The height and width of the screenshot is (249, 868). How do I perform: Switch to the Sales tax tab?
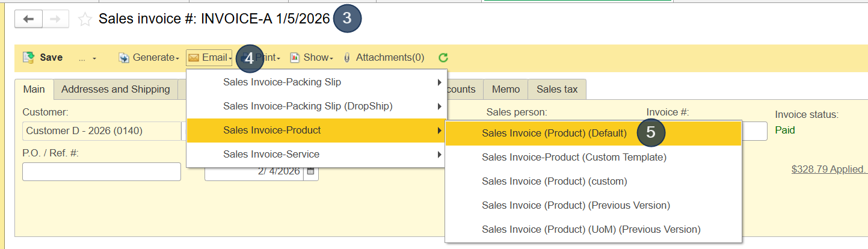(x=556, y=89)
